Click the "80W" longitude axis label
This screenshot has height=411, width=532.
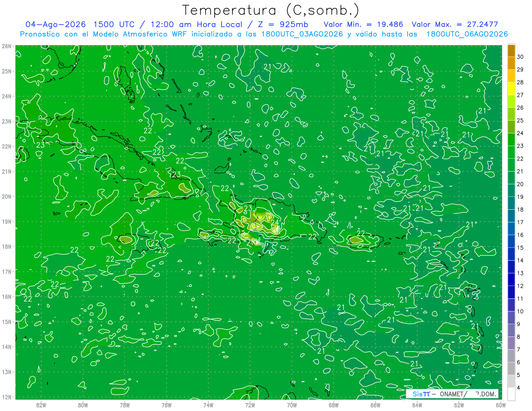click(83, 405)
